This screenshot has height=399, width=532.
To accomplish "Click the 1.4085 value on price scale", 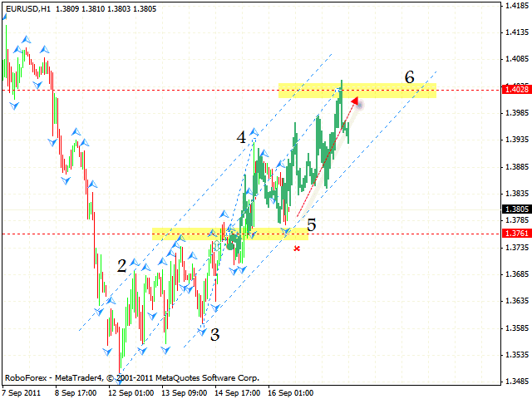I will [x=515, y=59].
